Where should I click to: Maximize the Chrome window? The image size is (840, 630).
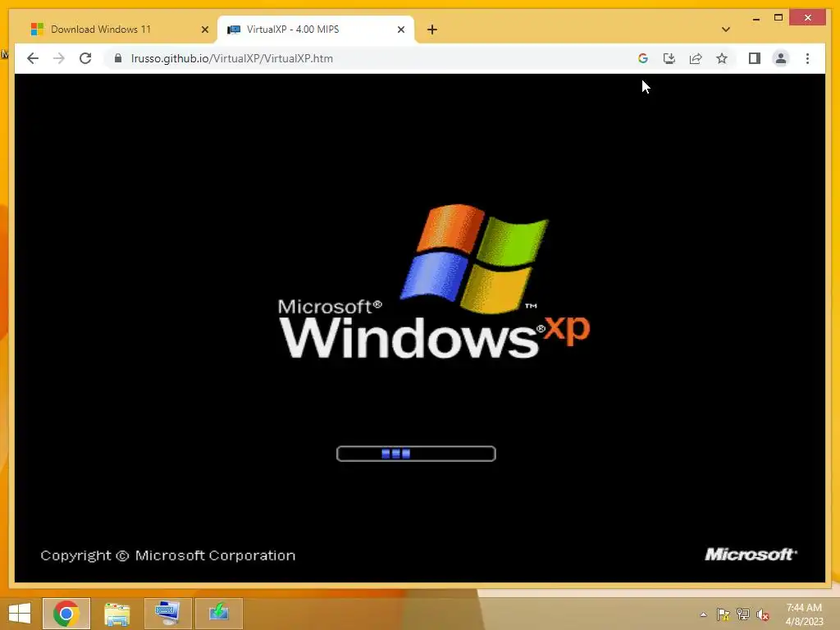(x=778, y=18)
